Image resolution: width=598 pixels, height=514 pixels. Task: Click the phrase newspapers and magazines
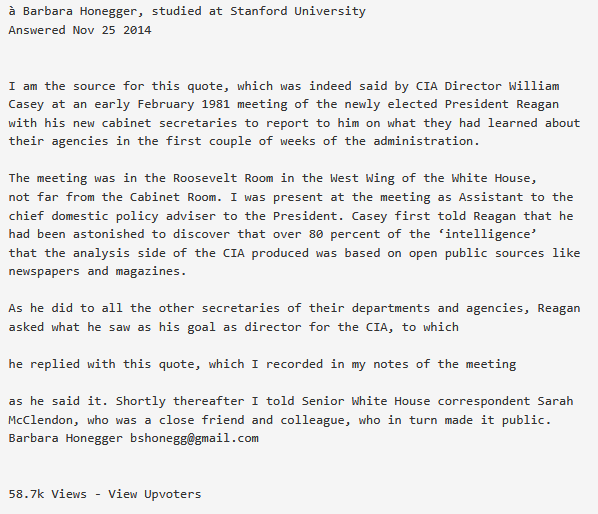[x=97, y=271]
